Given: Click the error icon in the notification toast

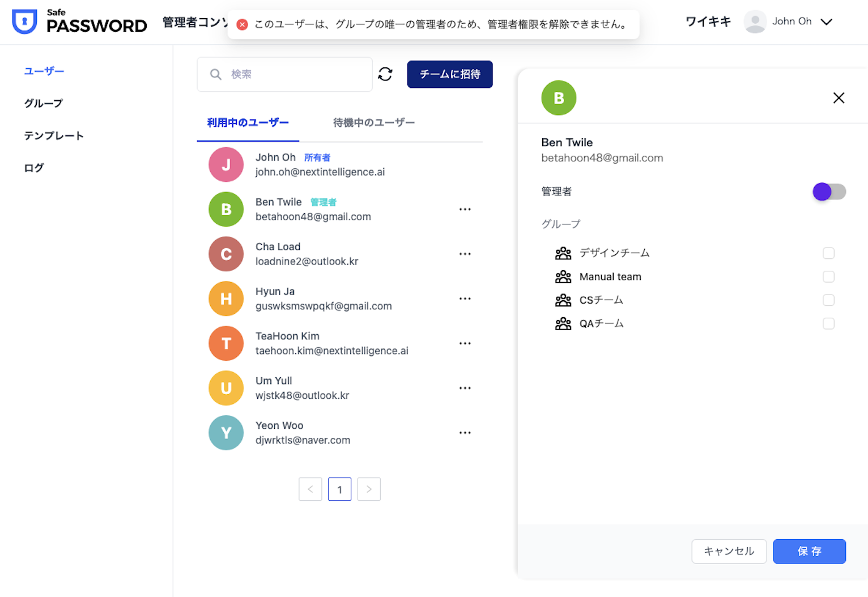Looking at the screenshot, I should click(242, 24).
